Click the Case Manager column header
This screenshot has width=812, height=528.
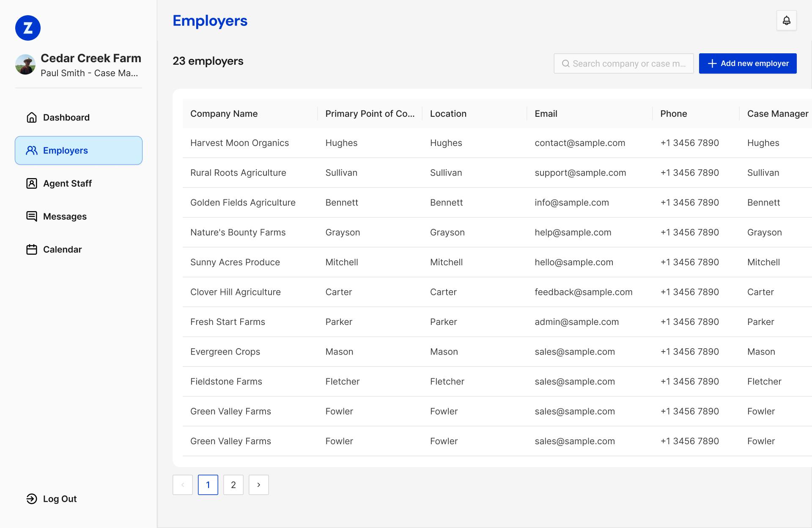pyautogui.click(x=777, y=113)
